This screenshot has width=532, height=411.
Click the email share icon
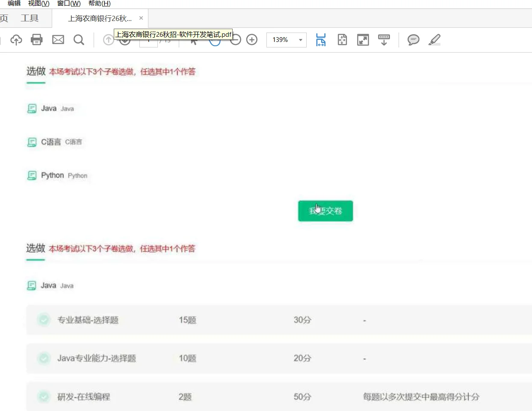pos(57,39)
